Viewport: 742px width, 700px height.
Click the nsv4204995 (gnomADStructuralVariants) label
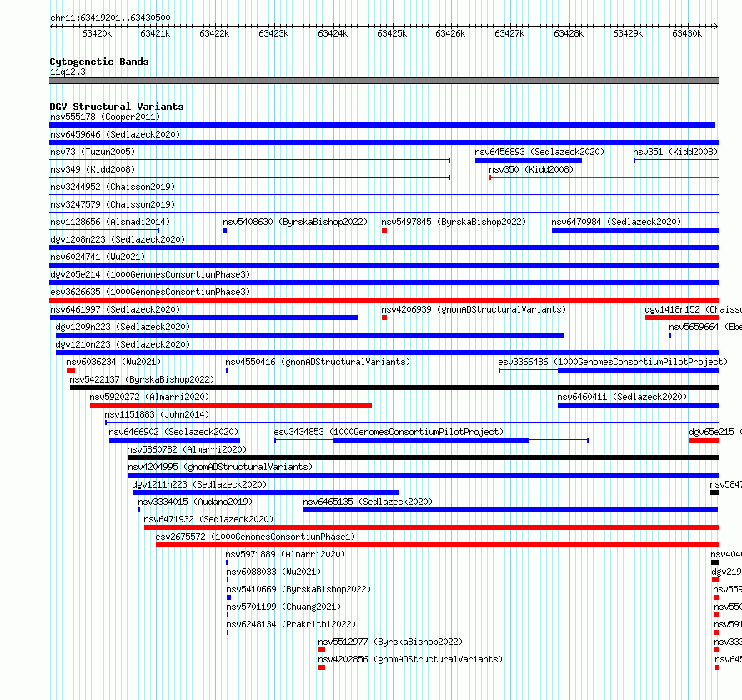(x=220, y=467)
